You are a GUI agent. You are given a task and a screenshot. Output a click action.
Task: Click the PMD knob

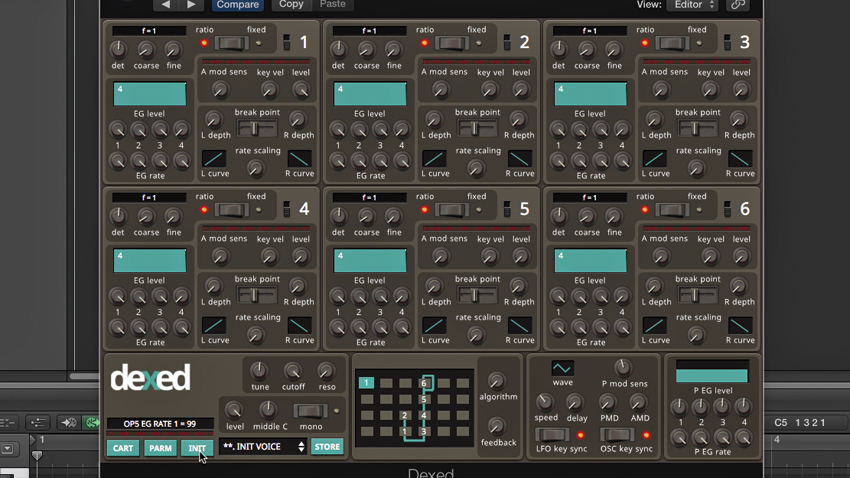click(x=608, y=403)
